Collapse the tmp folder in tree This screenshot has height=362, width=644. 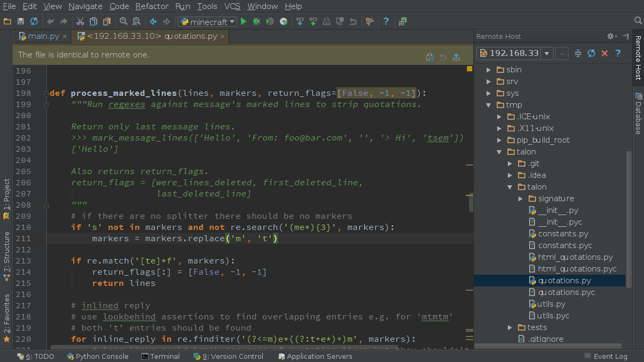pos(489,105)
